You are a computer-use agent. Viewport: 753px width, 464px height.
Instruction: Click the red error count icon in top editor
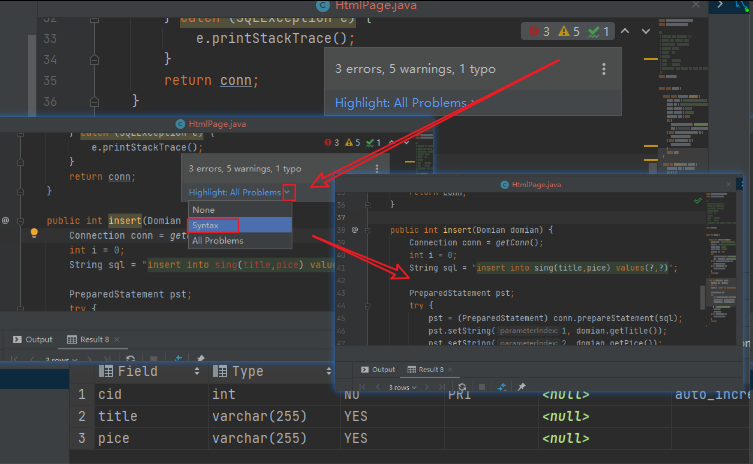(534, 32)
